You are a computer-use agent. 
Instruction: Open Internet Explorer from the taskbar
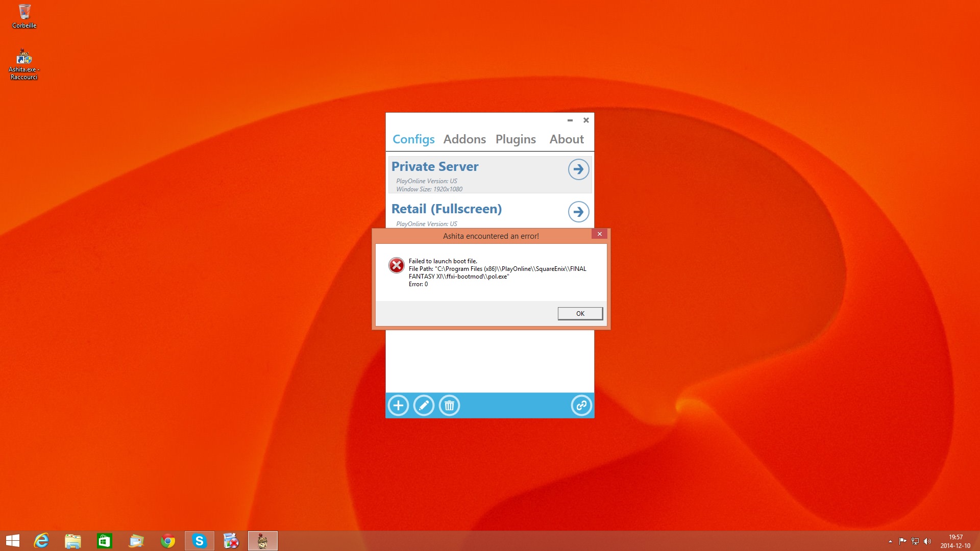[x=41, y=541]
